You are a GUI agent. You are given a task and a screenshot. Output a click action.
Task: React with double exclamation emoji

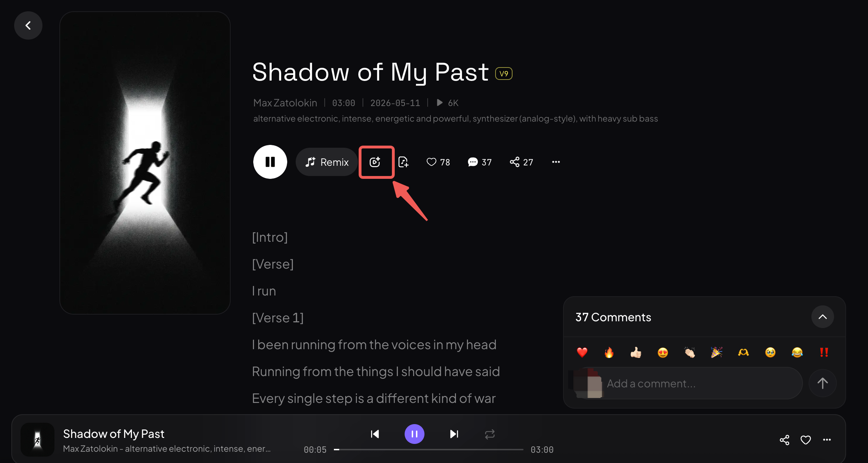pyautogui.click(x=824, y=352)
